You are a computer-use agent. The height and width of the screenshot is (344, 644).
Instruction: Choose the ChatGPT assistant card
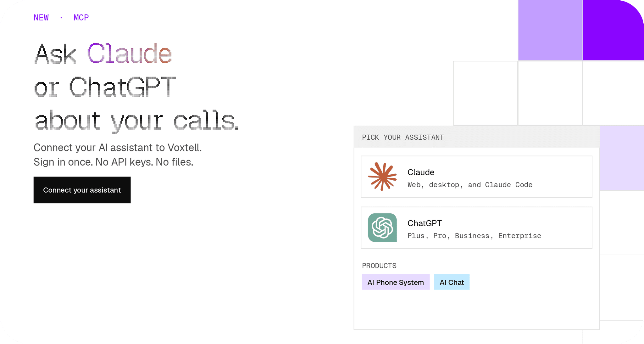point(476,228)
